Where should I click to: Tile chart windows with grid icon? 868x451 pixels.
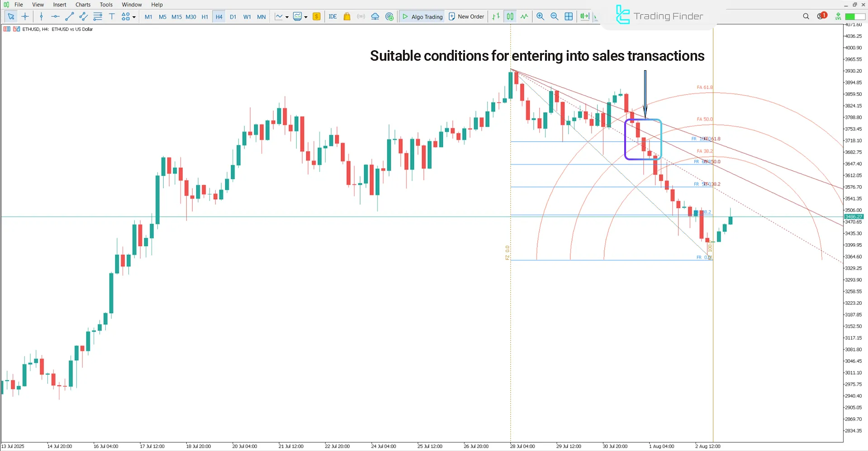click(569, 17)
